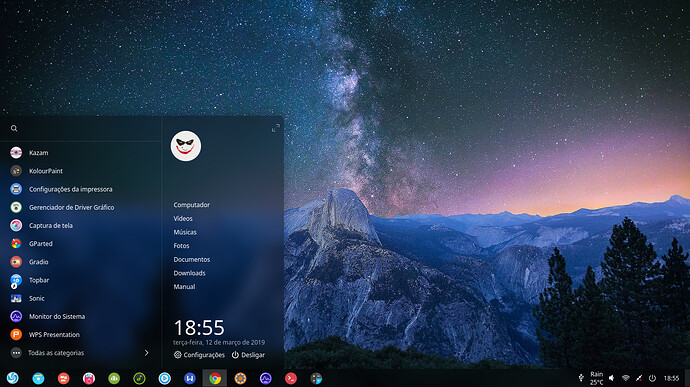Open the Deepin launcher icon in the dock
The image size is (690, 387).
coord(13,378)
